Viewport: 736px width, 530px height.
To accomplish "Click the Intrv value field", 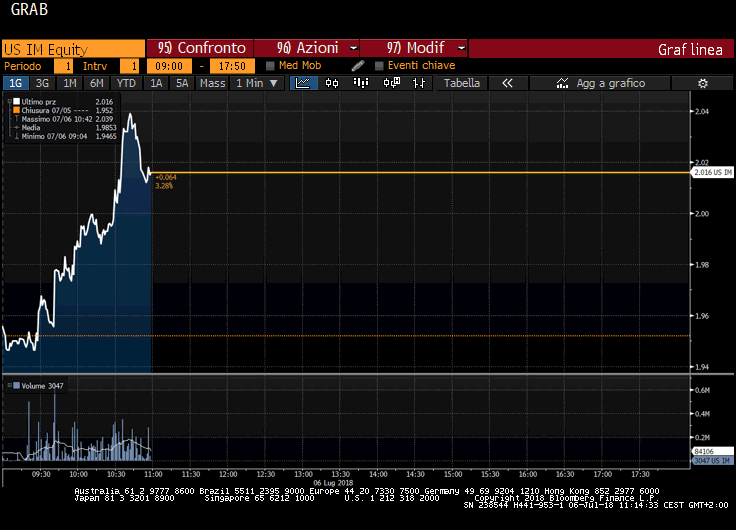I will pyautogui.click(x=130, y=66).
